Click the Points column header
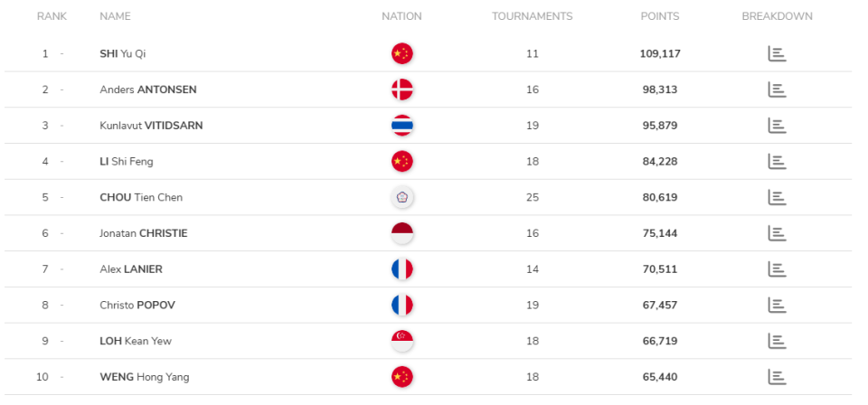Image resolution: width=868 pixels, height=405 pixels. [x=659, y=16]
